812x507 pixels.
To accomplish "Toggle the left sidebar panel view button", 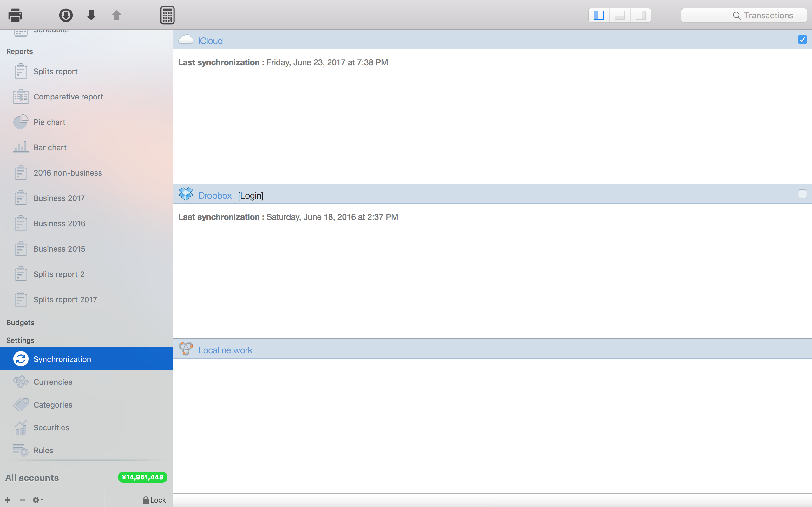I will point(599,16).
